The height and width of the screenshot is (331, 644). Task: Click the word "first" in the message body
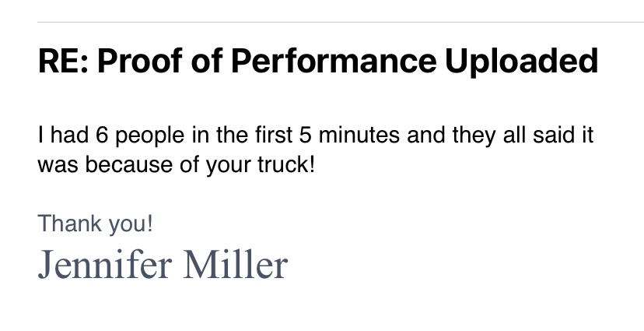(x=274, y=135)
